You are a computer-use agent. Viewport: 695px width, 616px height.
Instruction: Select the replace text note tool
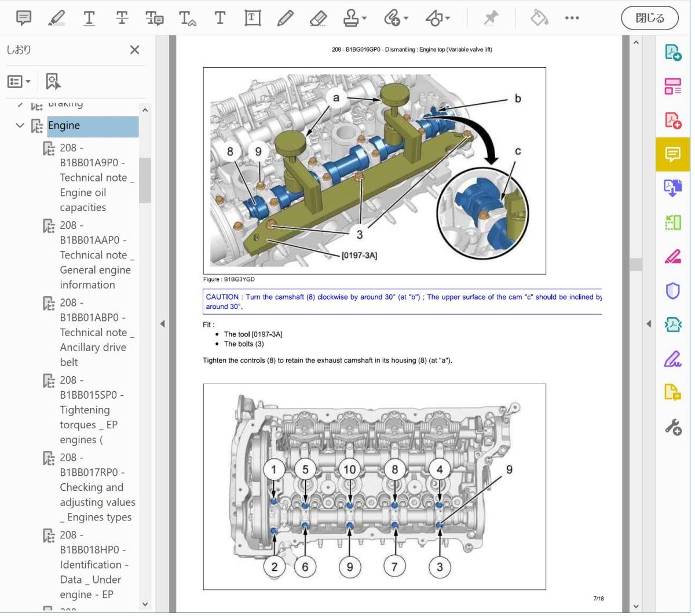(x=154, y=18)
